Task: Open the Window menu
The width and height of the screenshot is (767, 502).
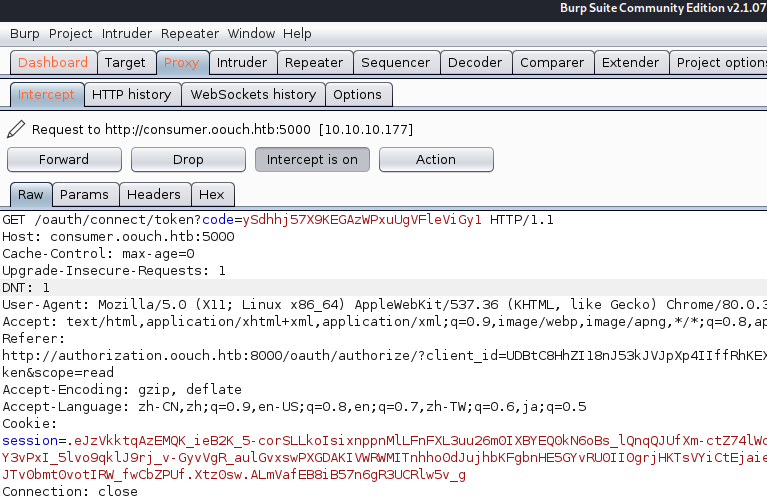Action: click(251, 34)
